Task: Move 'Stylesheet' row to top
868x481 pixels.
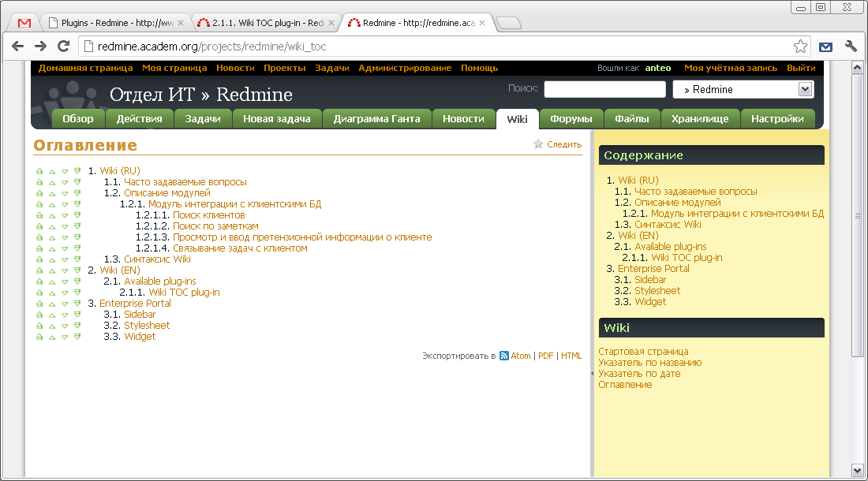Action: pos(39,326)
